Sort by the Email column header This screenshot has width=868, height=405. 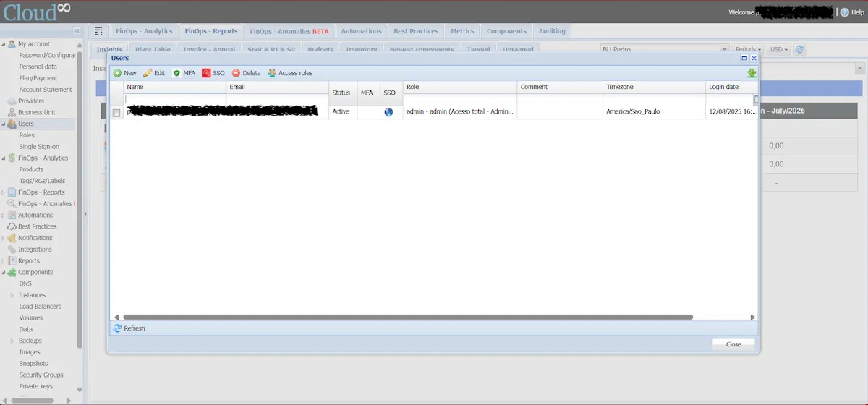(x=278, y=87)
